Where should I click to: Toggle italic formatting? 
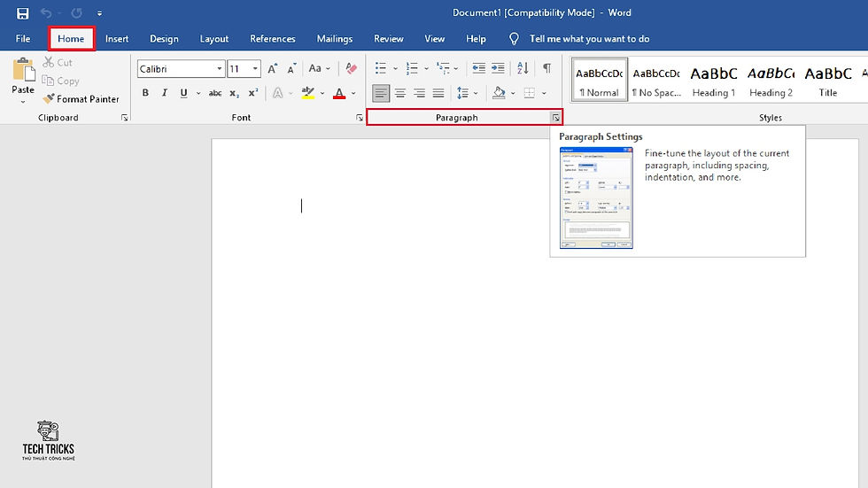point(165,93)
